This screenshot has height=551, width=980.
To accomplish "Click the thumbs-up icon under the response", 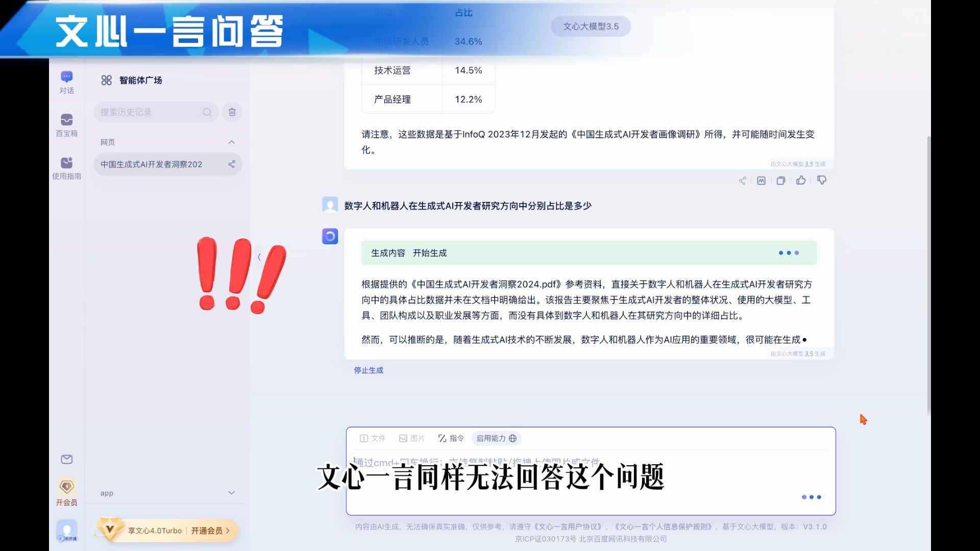I will click(801, 180).
